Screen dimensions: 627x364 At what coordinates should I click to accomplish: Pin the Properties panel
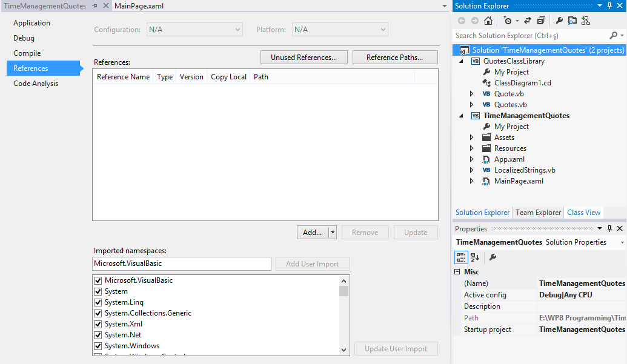click(x=609, y=228)
